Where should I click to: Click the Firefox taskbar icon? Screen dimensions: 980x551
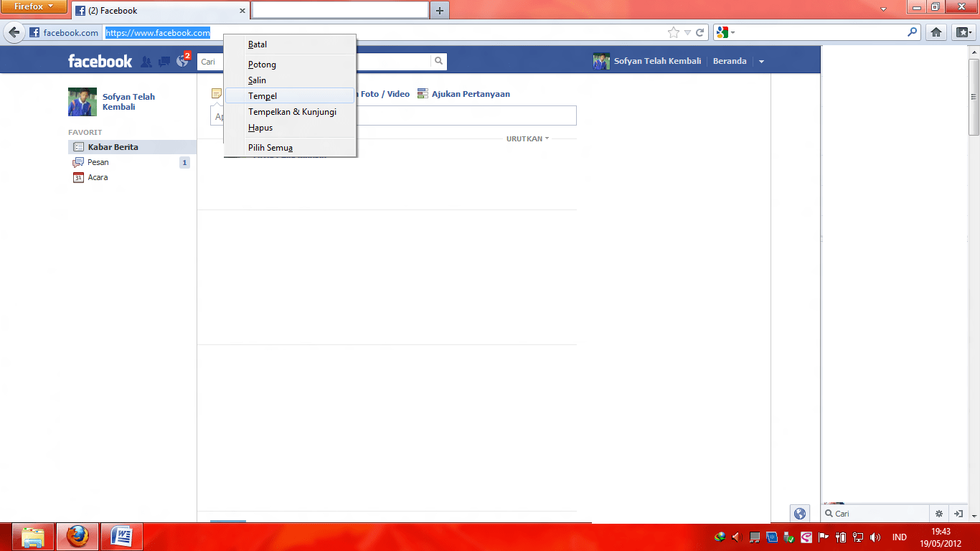click(x=77, y=537)
